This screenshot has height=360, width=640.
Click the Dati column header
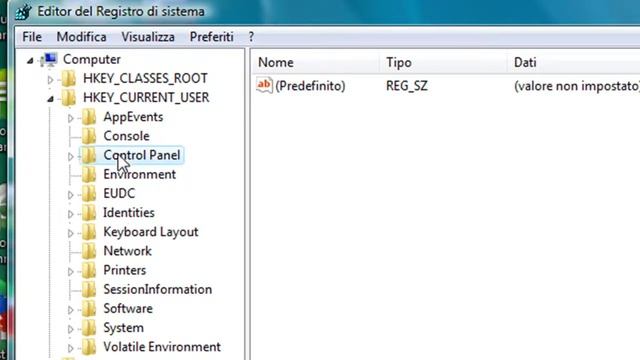(574, 62)
